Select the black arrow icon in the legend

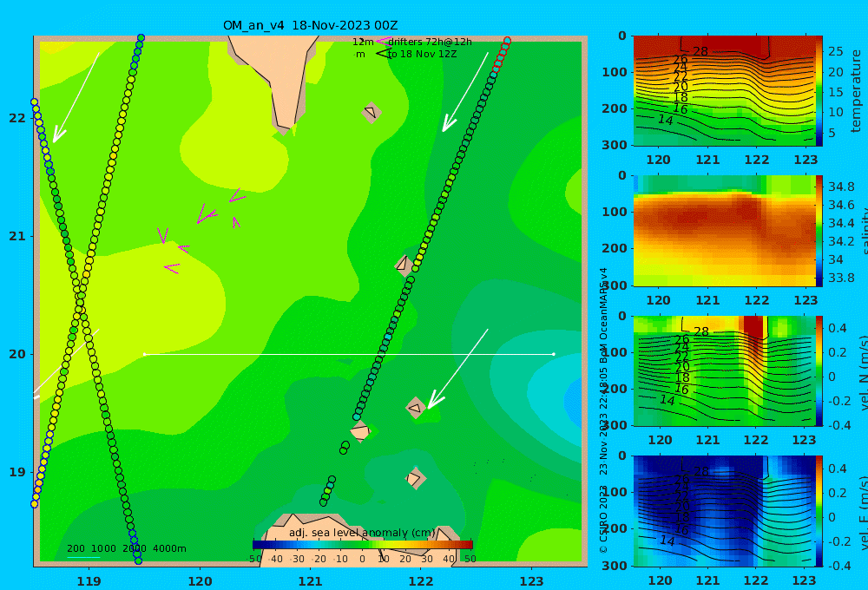(383, 54)
